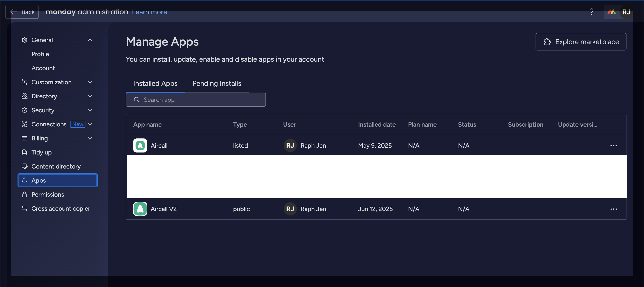Click the Learn more link
Viewport: 644px width, 287px height.
149,12
